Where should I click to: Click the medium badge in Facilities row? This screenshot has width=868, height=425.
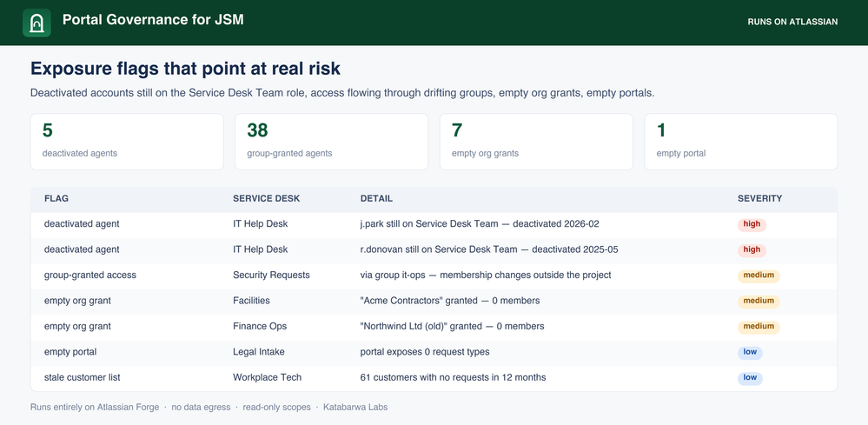[x=759, y=301]
